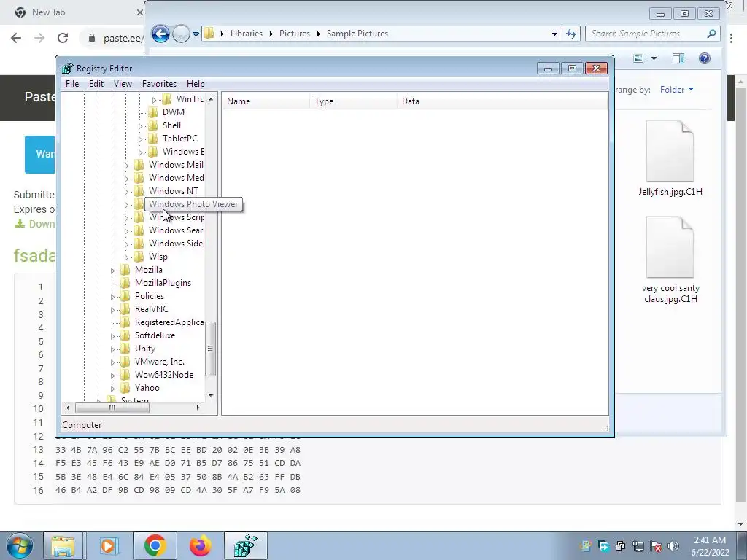Select the Windows Media key label
The width and height of the screenshot is (747, 560).
pos(177,178)
